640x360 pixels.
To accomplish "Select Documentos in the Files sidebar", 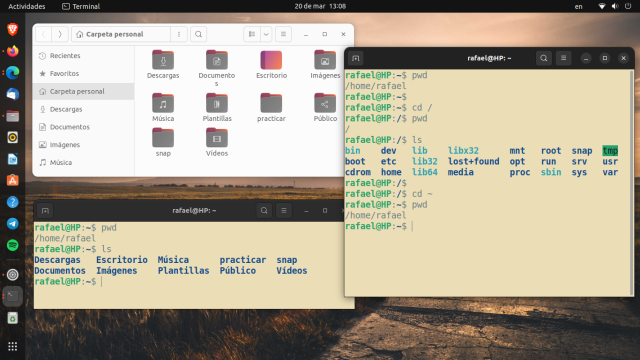I will (x=83, y=127).
